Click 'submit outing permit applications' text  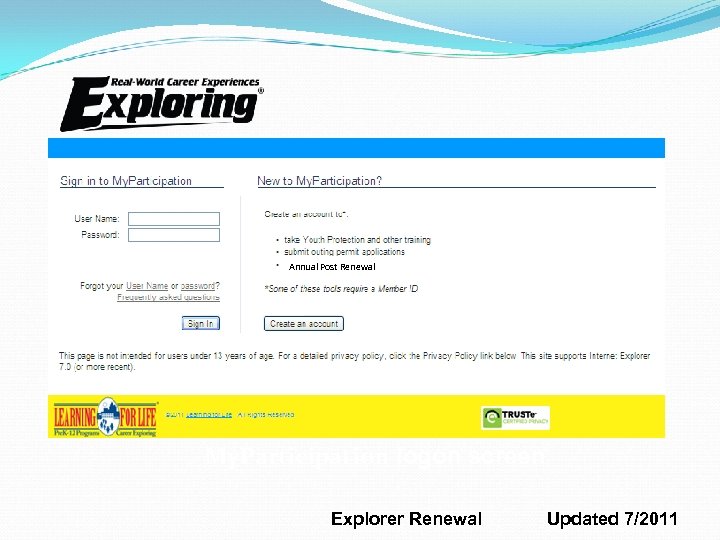[x=344, y=252]
